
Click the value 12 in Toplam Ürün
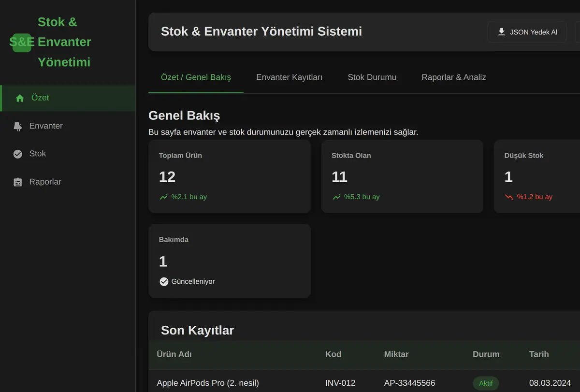point(167,177)
